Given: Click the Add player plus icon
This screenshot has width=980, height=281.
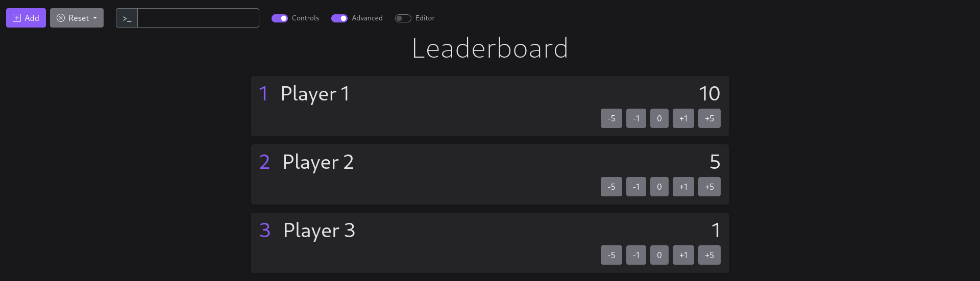Looking at the screenshot, I should 17,18.
